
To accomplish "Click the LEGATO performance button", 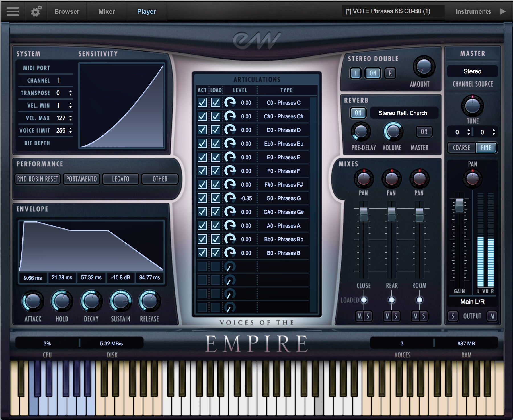I will [x=120, y=179].
